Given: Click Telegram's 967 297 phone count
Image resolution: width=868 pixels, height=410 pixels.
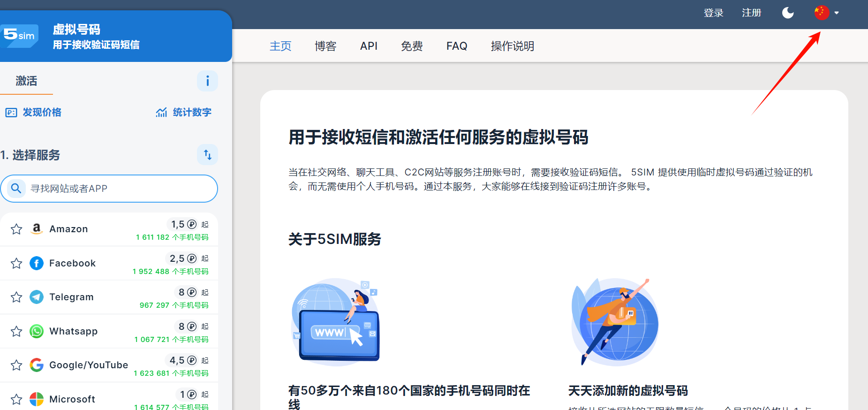Looking at the screenshot, I should point(174,305).
